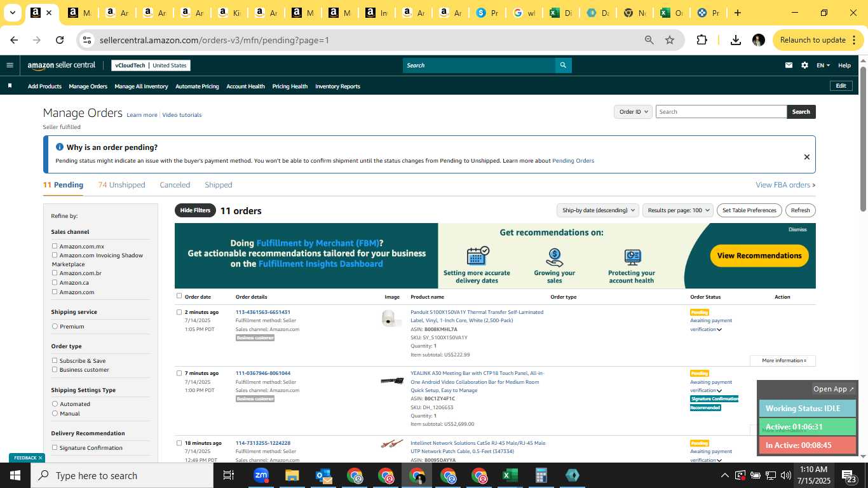This screenshot has height=488, width=868.
Task: Check the Amazon.com sales channel
Action: (x=55, y=292)
